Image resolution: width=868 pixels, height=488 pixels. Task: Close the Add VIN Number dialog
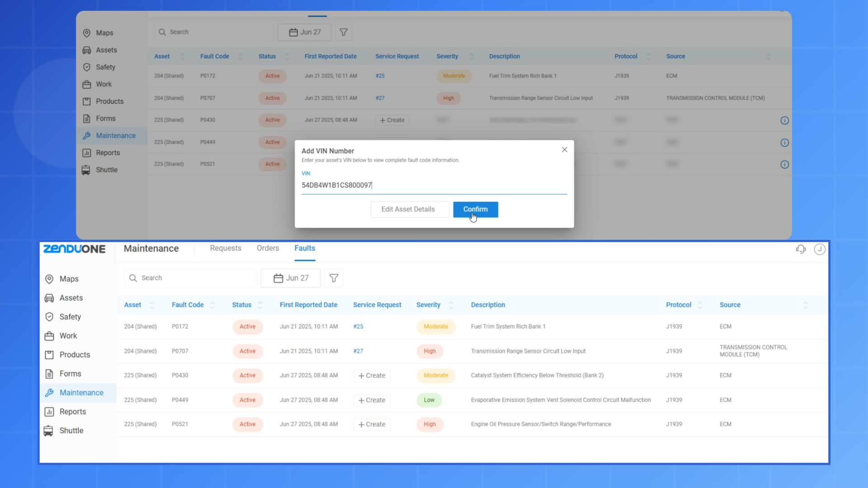(564, 150)
